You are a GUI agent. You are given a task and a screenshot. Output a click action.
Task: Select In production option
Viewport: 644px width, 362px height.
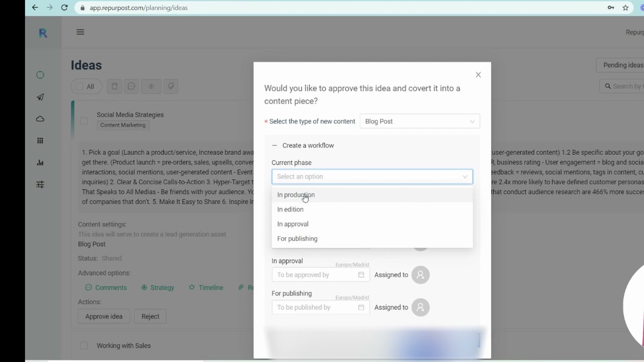[x=372, y=195]
